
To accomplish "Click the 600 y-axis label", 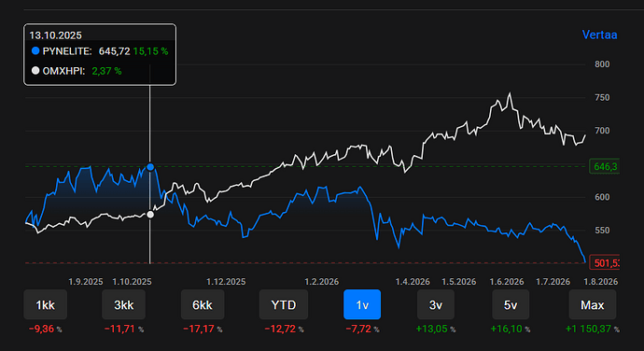I will pyautogui.click(x=602, y=197).
